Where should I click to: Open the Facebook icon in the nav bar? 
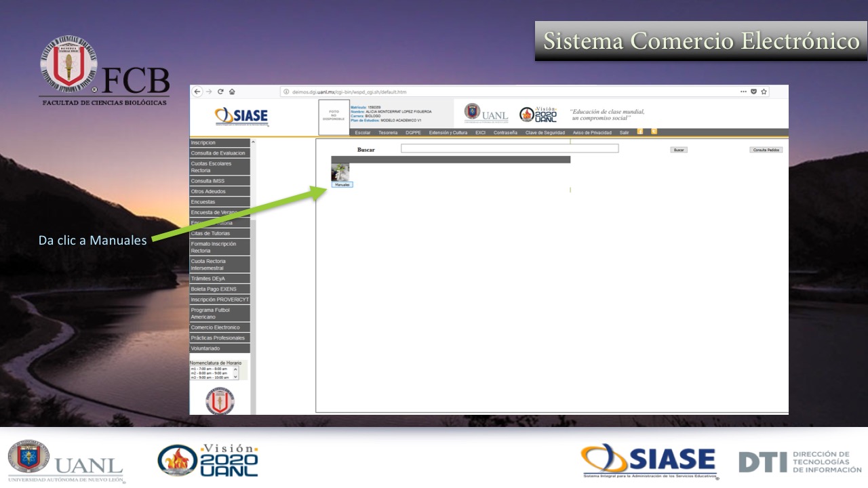pyautogui.click(x=640, y=131)
